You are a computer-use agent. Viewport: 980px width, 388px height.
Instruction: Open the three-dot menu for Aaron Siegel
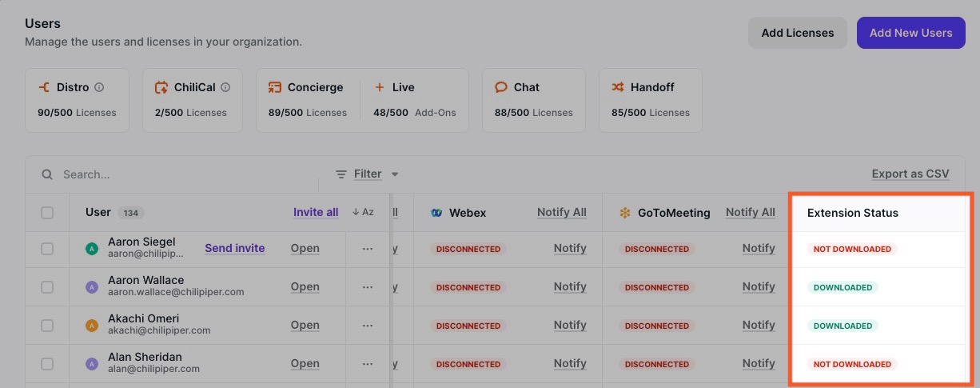click(x=368, y=248)
